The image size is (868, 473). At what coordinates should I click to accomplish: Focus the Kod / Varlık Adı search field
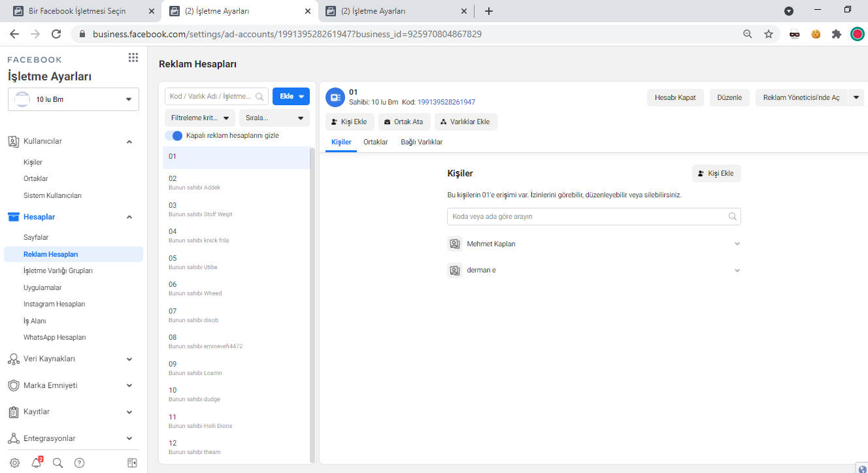(x=216, y=96)
